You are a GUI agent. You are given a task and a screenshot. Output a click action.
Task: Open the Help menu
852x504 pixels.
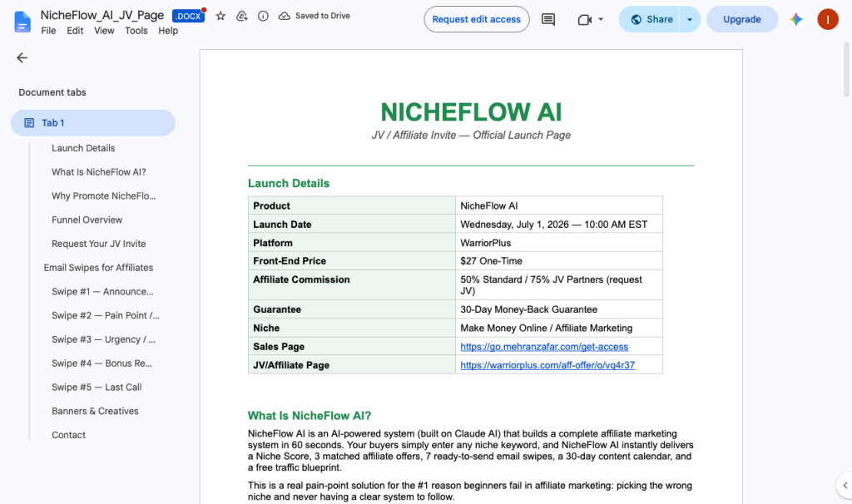click(x=168, y=31)
